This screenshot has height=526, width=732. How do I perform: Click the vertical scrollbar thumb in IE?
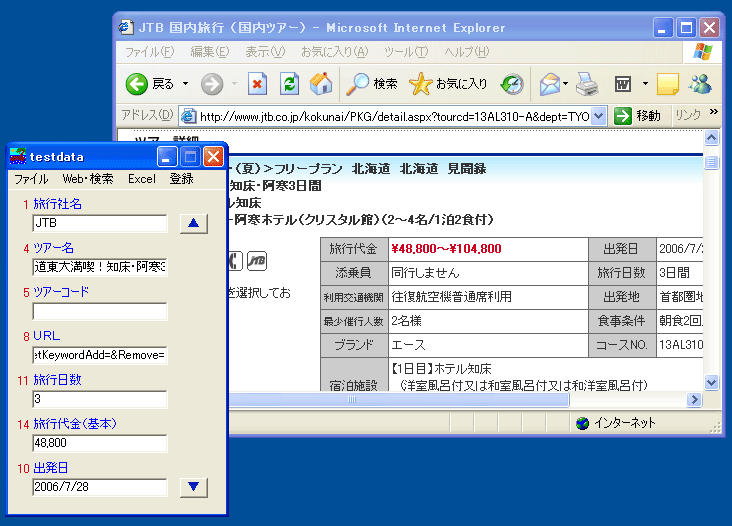[711, 162]
